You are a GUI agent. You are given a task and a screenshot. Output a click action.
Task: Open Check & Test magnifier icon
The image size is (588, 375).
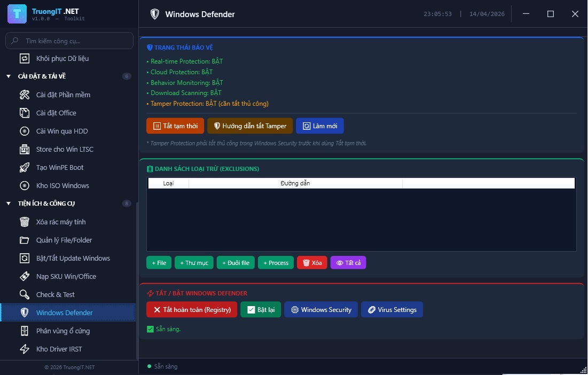25,295
